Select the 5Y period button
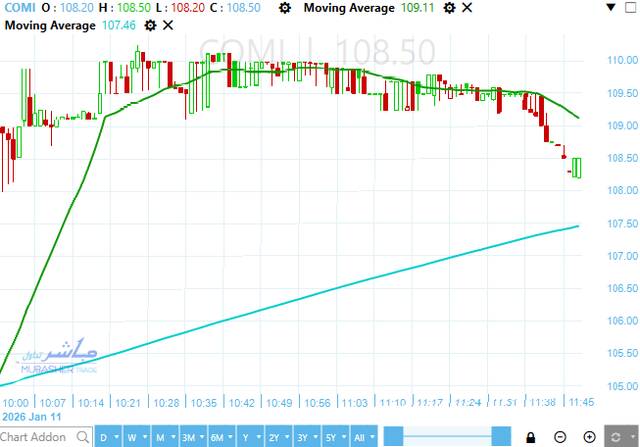Screen dimensions: 640x447 click(x=329, y=437)
